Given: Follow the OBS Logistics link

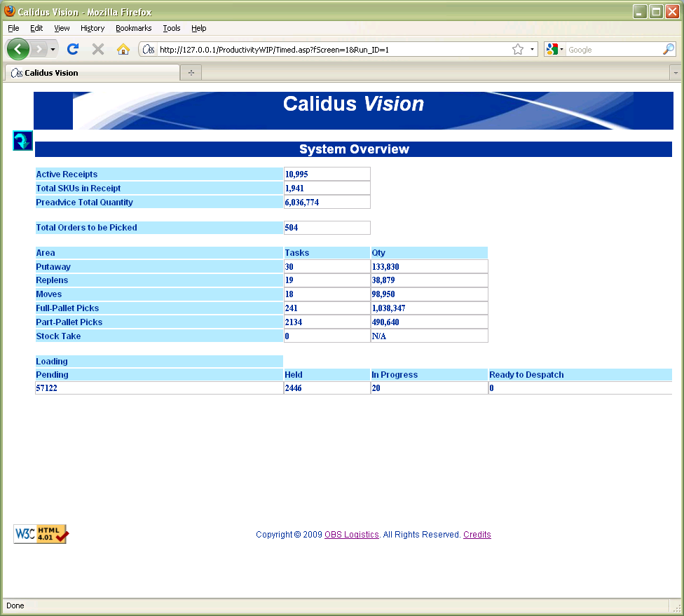Looking at the screenshot, I should pyautogui.click(x=352, y=535).
